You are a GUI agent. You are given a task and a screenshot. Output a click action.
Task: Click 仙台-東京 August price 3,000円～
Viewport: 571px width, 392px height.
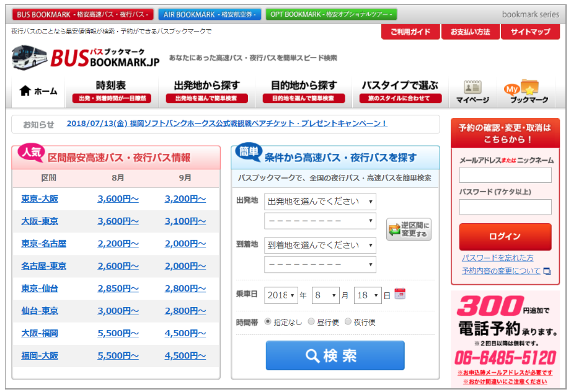pyautogui.click(x=118, y=311)
